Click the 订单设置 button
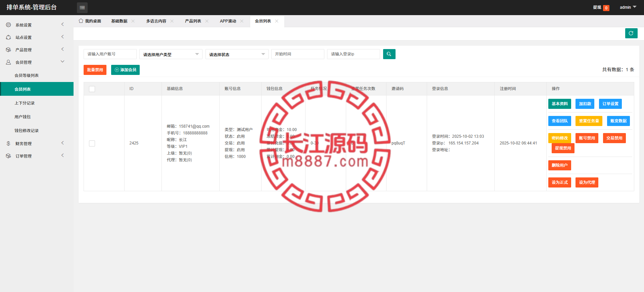 [x=610, y=104]
